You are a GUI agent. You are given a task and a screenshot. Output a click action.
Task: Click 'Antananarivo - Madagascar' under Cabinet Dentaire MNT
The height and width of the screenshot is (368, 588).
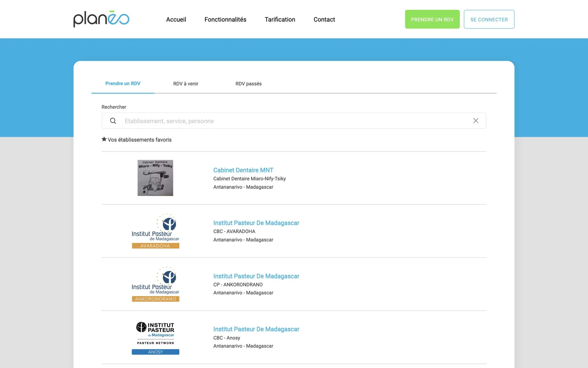pyautogui.click(x=243, y=187)
